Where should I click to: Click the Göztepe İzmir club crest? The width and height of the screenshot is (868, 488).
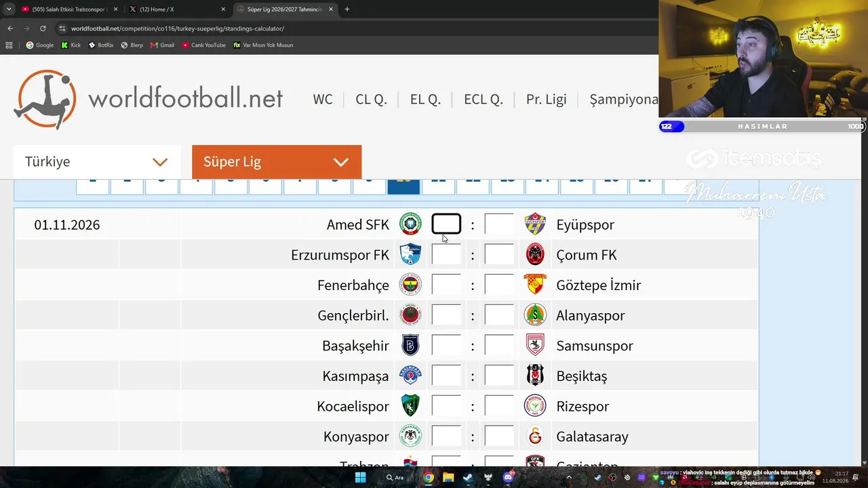pos(535,285)
